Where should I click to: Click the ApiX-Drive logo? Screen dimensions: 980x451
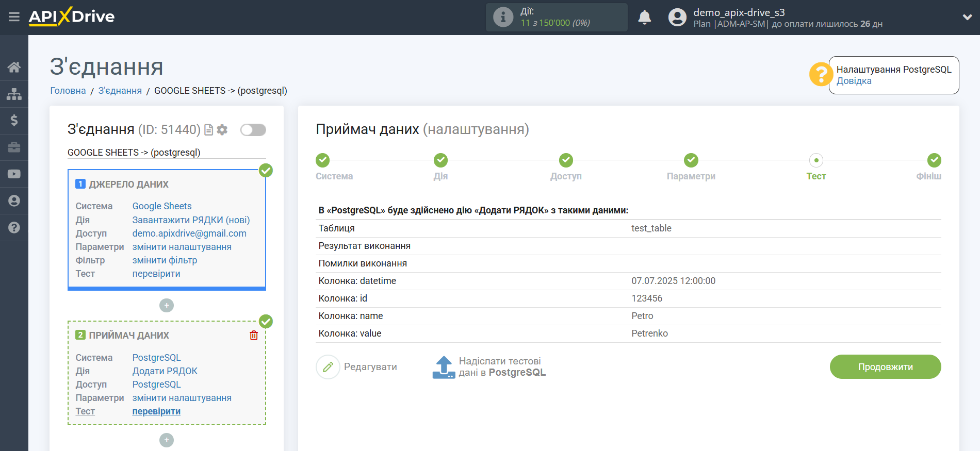(72, 16)
